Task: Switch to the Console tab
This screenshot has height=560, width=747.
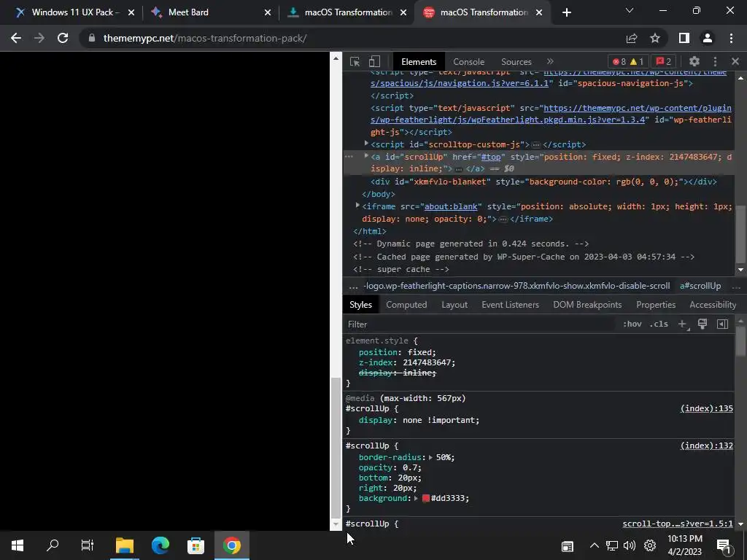Action: tap(469, 61)
